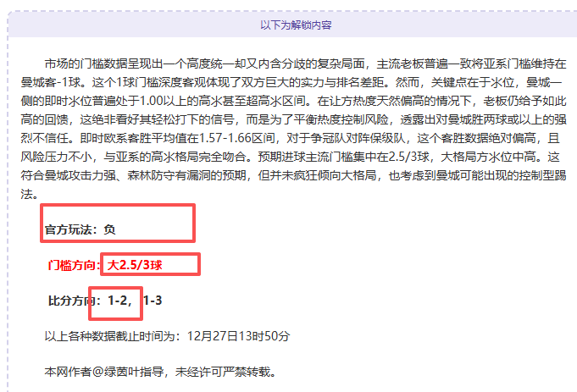Select the 1-2 score prediction
Image resolution: width=577 pixels, height=392 pixels.
click(x=119, y=301)
